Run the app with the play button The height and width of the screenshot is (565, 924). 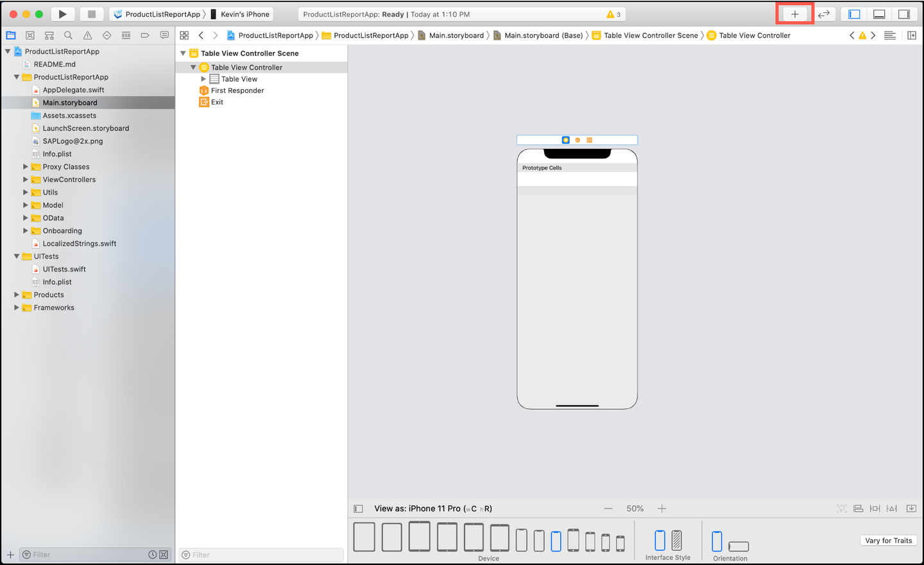pyautogui.click(x=62, y=14)
